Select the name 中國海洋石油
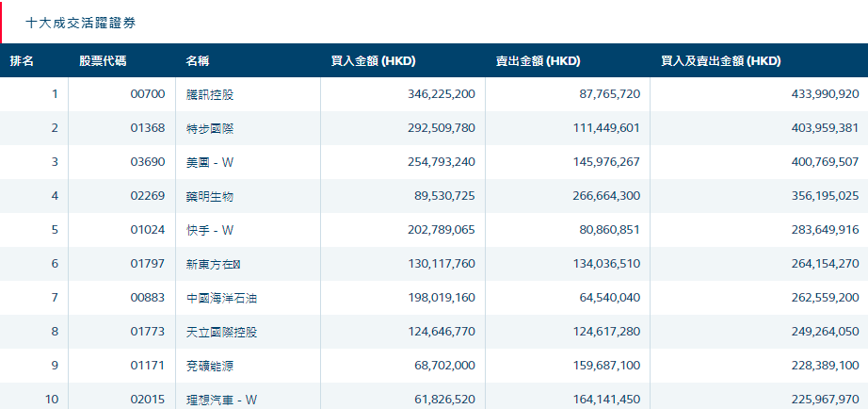The height and width of the screenshot is (409, 868). click(x=222, y=298)
